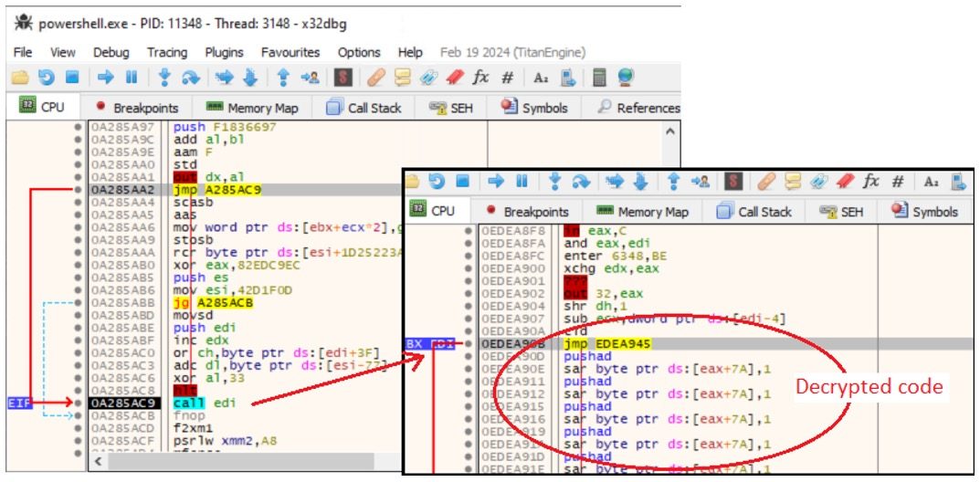980x482 pixels.
Task: Switch to the References tab
Action: pos(638,108)
